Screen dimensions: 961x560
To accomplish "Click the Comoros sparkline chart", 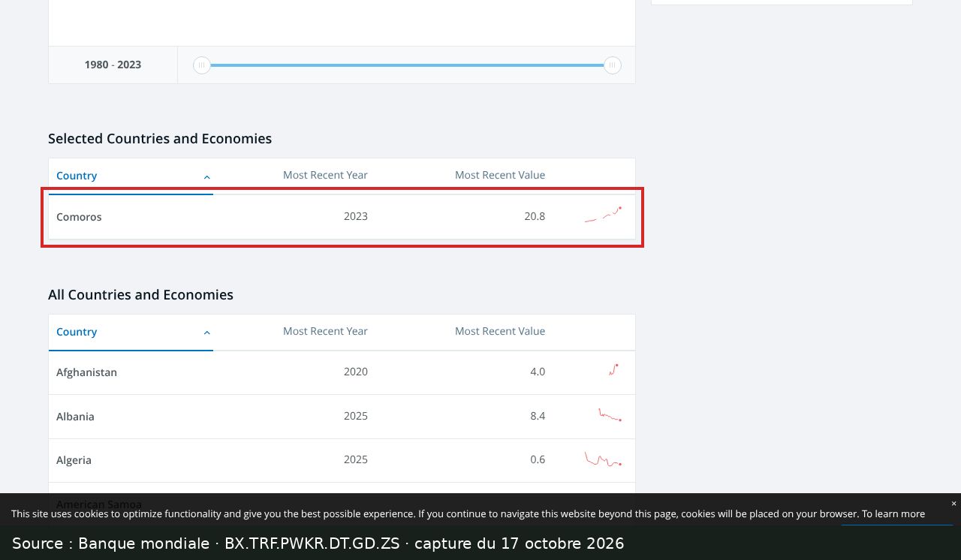I will 604,215.
